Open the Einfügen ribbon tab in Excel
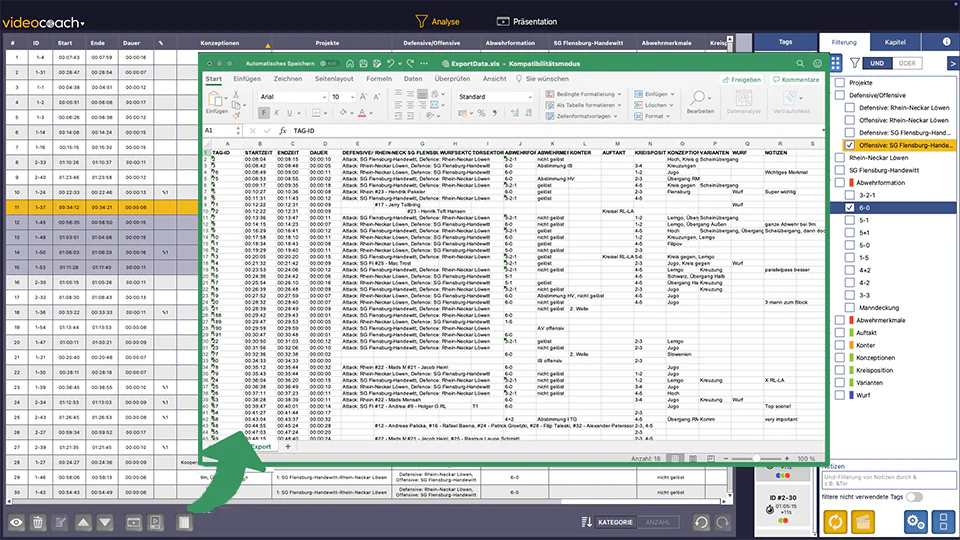 (x=247, y=79)
